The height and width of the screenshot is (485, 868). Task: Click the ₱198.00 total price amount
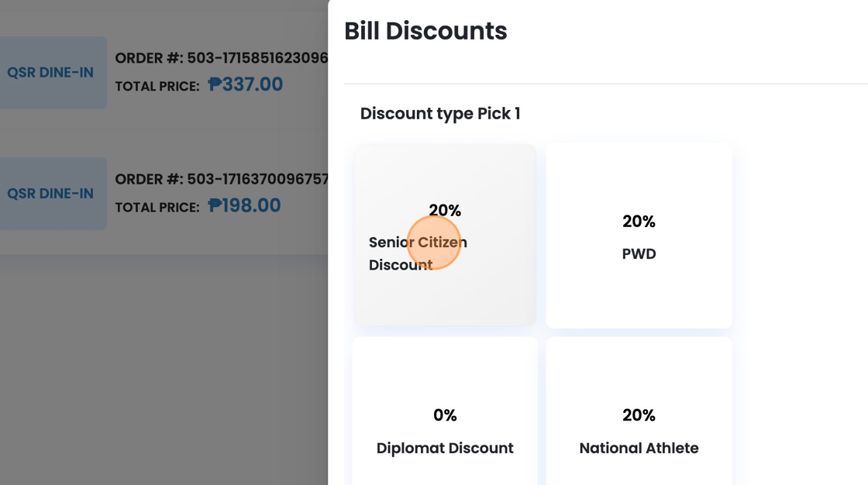click(x=245, y=205)
